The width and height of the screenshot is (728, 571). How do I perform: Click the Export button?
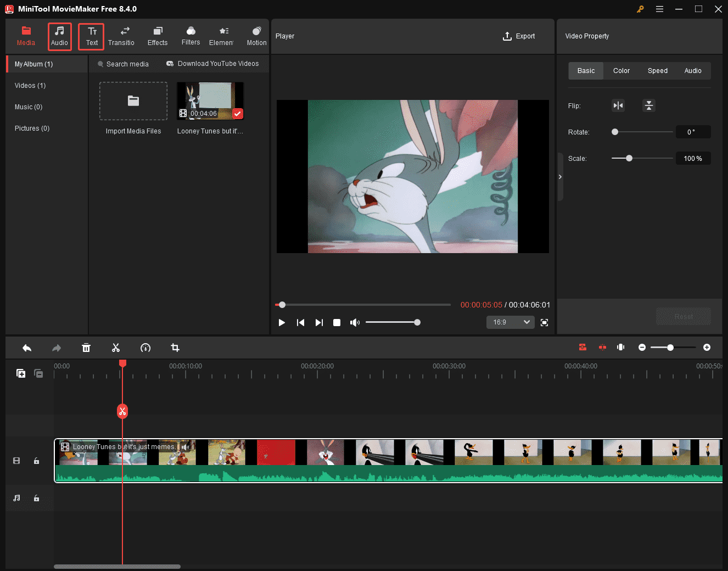pyautogui.click(x=519, y=36)
